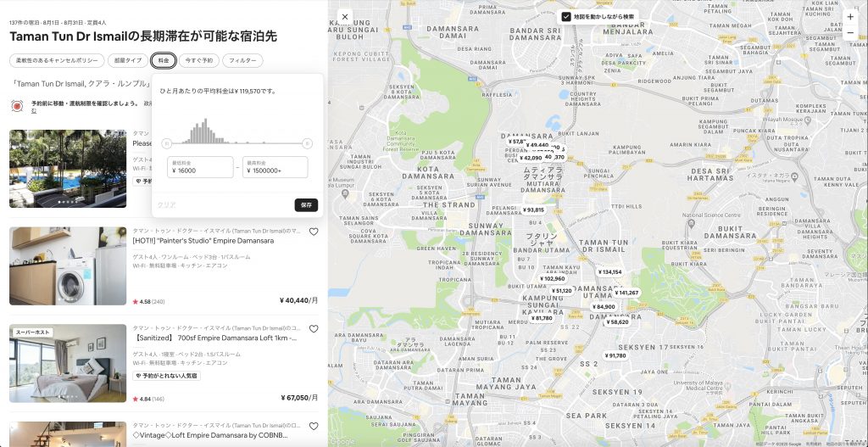Click the maximum price field ¥1500000+
The height and width of the screenshot is (447, 868).
coord(275,167)
